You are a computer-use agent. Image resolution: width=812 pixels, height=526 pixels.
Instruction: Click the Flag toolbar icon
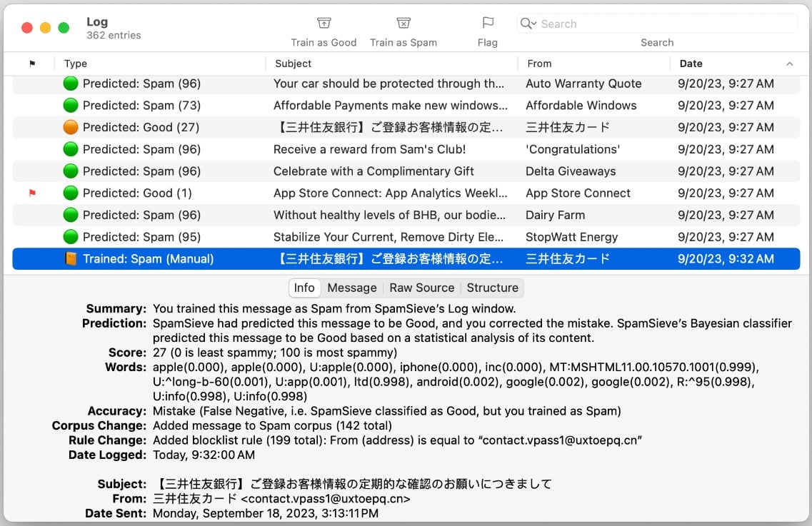coord(488,23)
